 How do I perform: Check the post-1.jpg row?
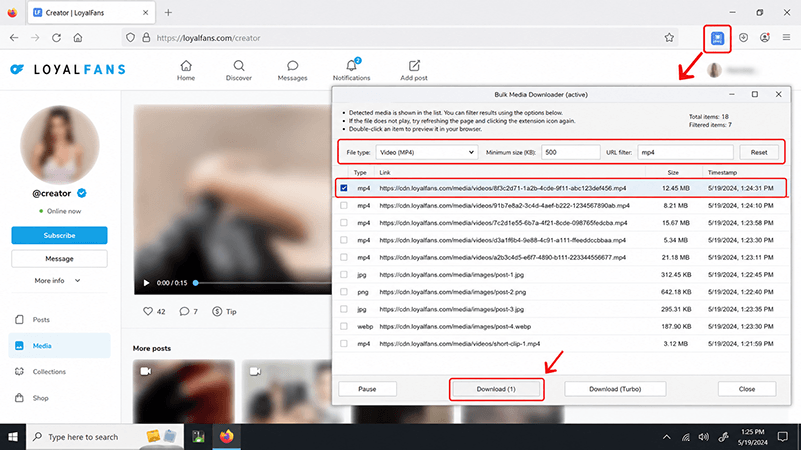click(x=344, y=275)
